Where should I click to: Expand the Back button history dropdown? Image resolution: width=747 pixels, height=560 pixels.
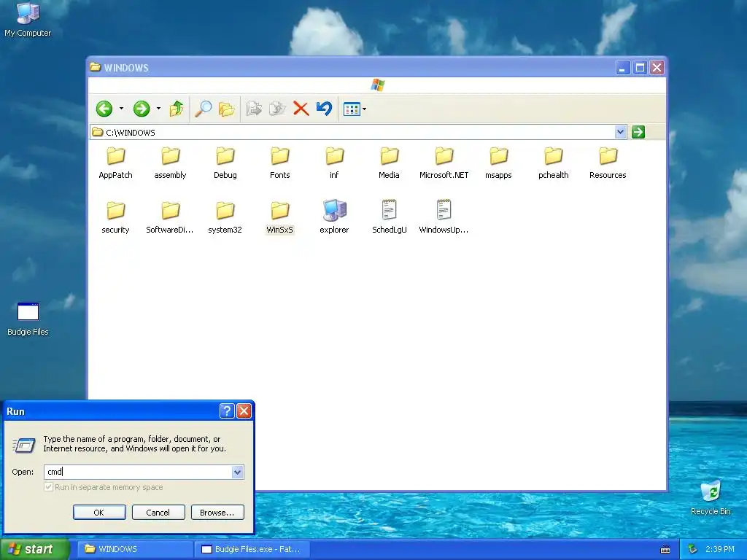(122, 109)
